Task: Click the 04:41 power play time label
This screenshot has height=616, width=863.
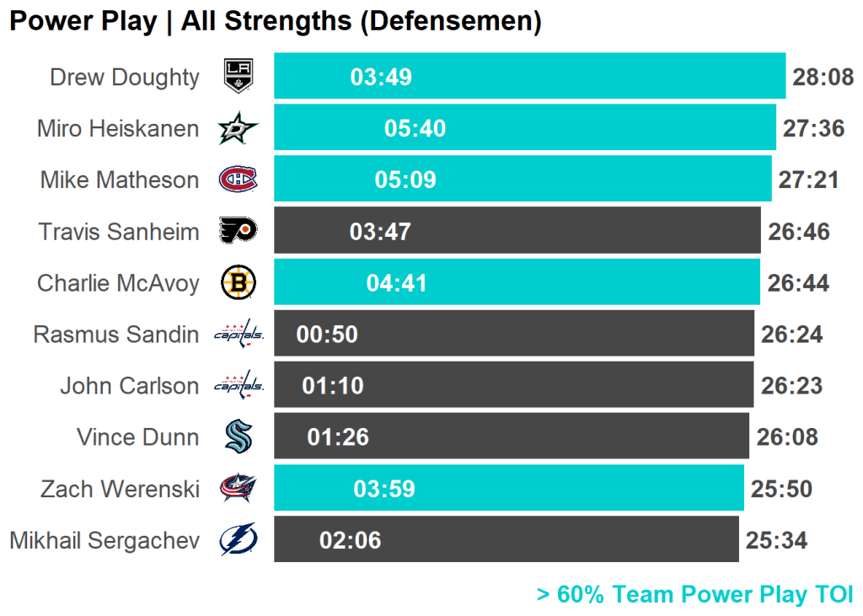Action: (397, 283)
